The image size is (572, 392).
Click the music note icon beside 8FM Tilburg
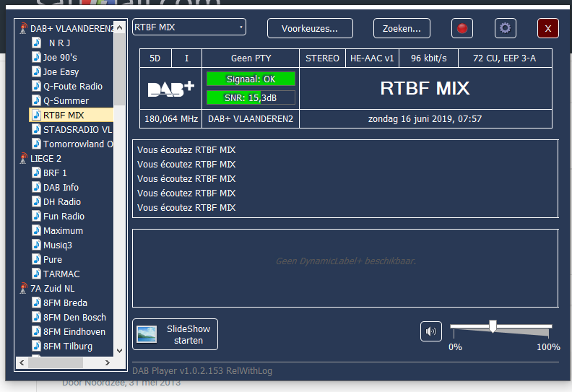pos(37,346)
